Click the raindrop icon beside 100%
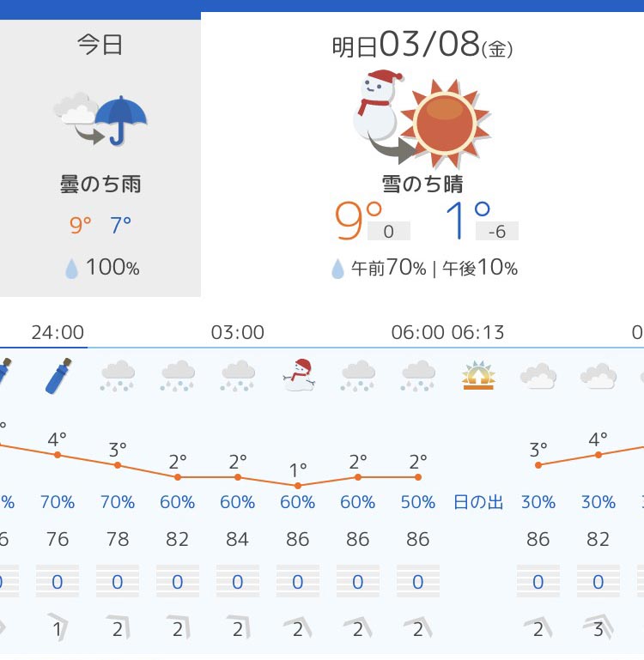 click(x=71, y=269)
